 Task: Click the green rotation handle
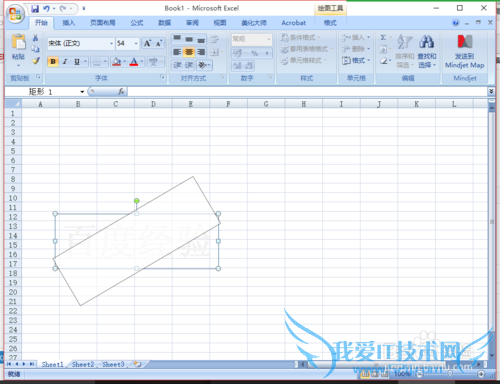(x=137, y=201)
